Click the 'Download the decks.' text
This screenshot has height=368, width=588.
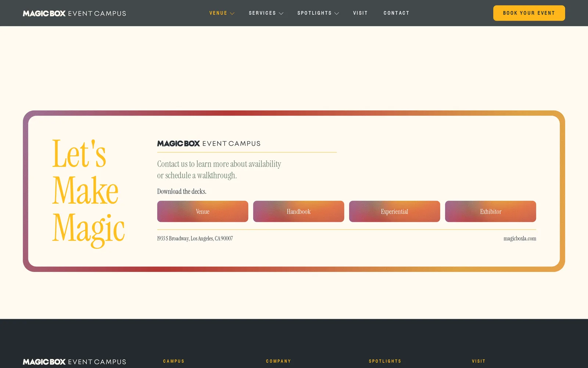[182, 191]
